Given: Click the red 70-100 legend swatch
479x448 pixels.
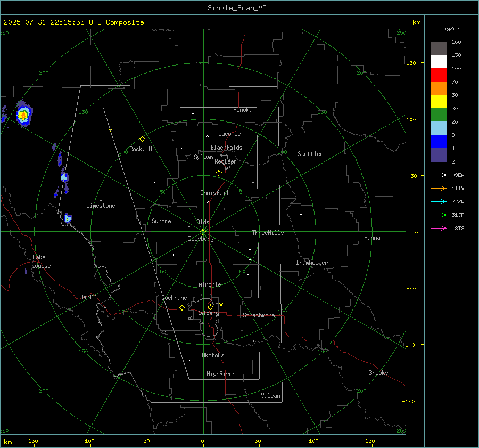Looking at the screenshot, I should (x=439, y=75).
